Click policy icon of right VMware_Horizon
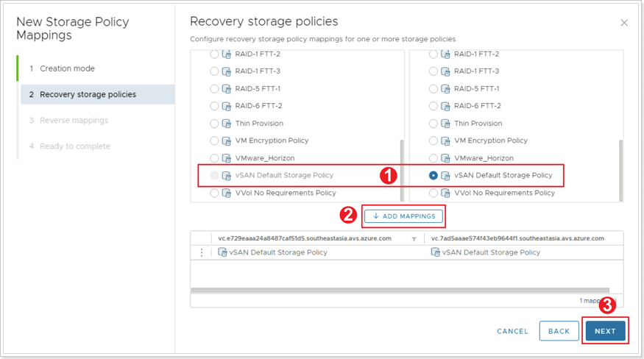The image size is (644, 359). coord(445,158)
